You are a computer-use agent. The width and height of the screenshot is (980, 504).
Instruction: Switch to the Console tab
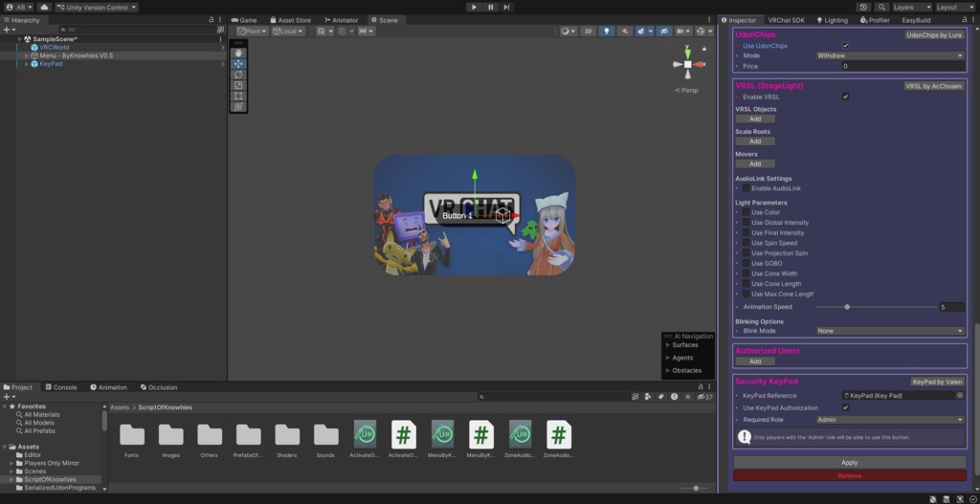pos(60,387)
